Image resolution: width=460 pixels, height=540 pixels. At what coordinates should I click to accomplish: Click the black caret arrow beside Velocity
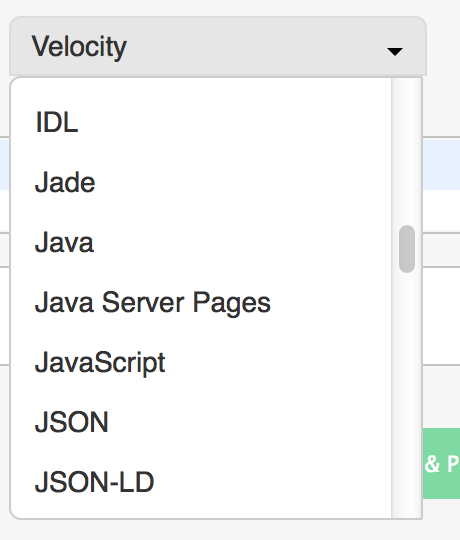tap(395, 52)
